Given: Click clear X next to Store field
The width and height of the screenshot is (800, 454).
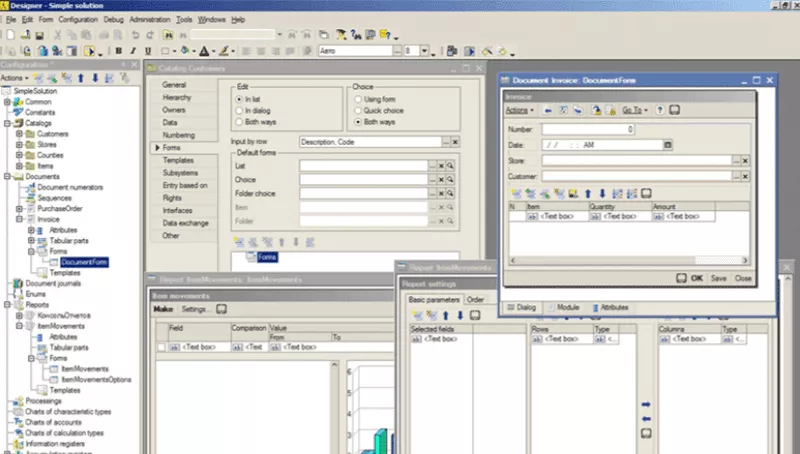Looking at the screenshot, I should [745, 161].
